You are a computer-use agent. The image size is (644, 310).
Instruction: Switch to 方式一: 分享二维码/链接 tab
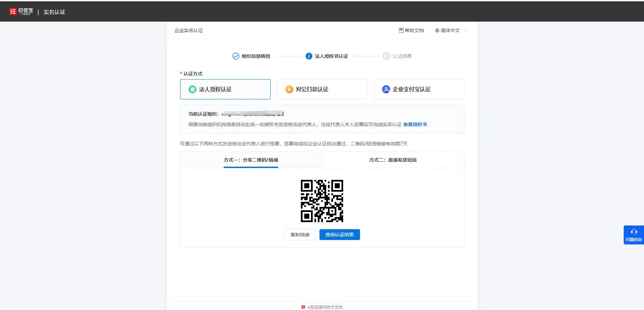[x=251, y=160]
